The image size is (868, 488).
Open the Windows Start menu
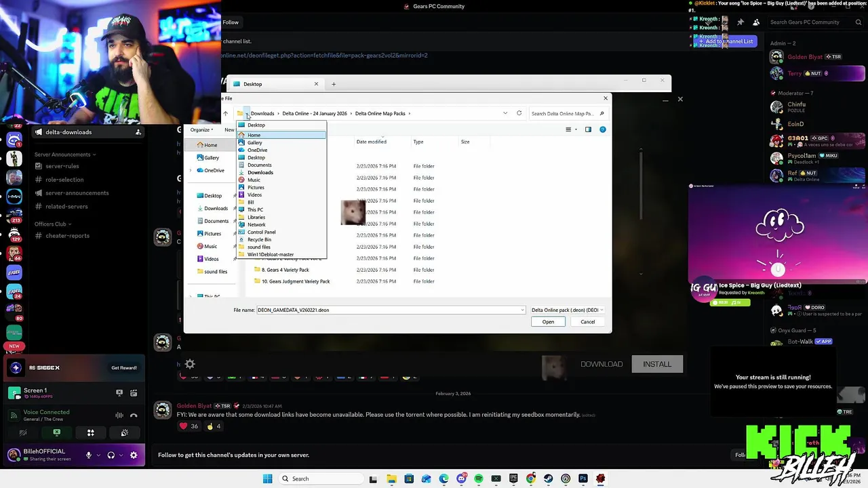point(267,479)
